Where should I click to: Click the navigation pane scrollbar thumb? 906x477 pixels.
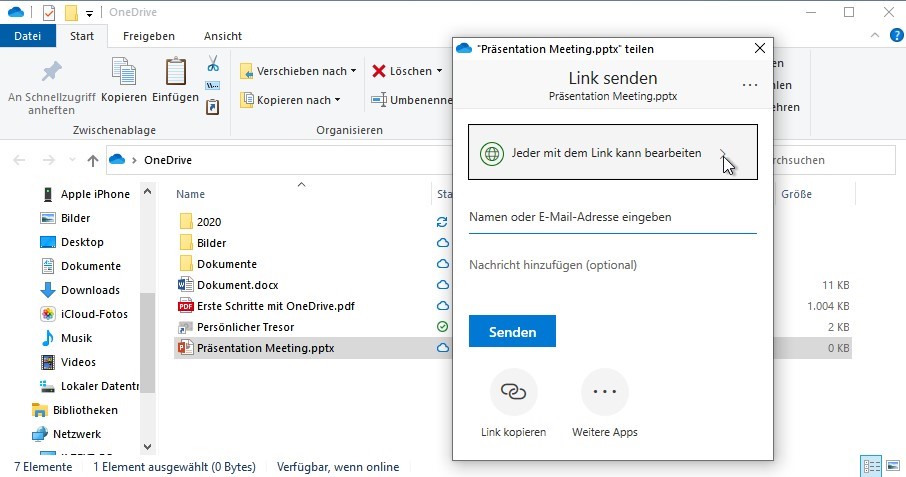(147, 342)
